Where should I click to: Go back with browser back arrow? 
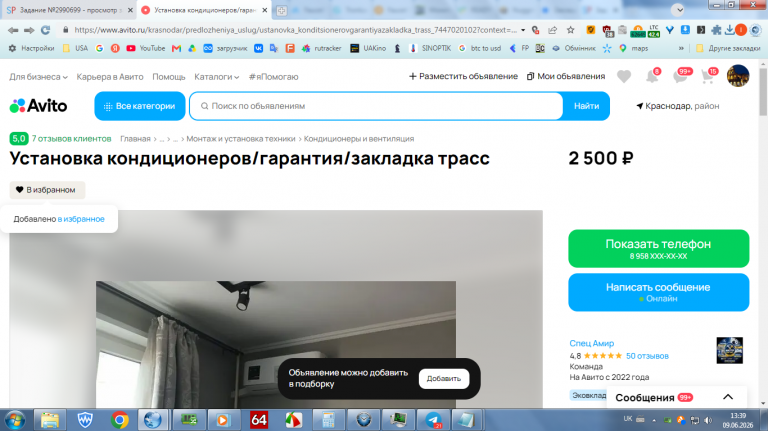(x=13, y=30)
